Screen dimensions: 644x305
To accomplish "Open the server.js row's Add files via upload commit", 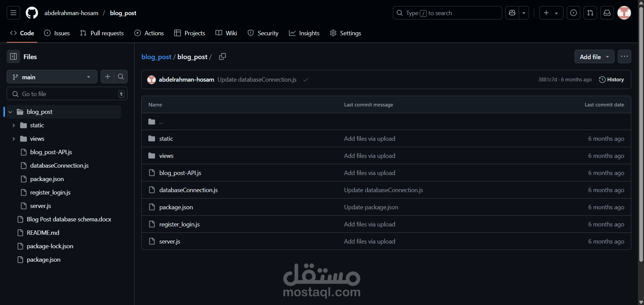I will point(369,242).
